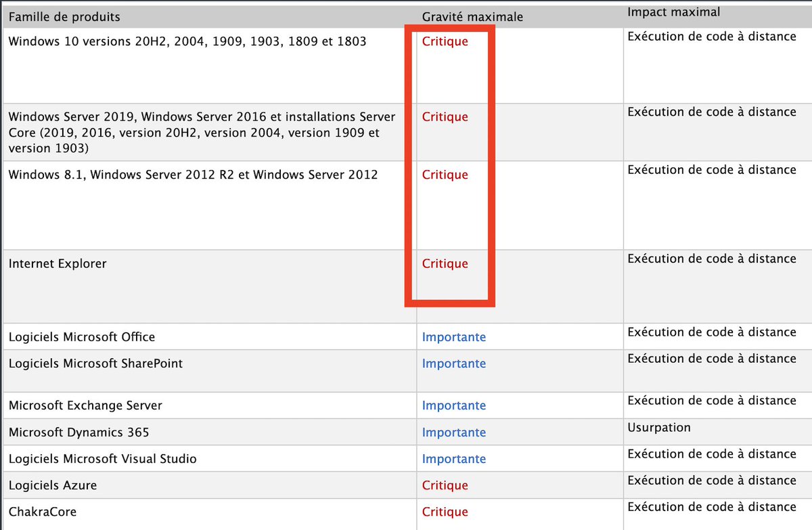Viewport: 812px width, 530px height.
Task: Click the impact text for Logiciels Azure
Action: pyautogui.click(x=712, y=481)
